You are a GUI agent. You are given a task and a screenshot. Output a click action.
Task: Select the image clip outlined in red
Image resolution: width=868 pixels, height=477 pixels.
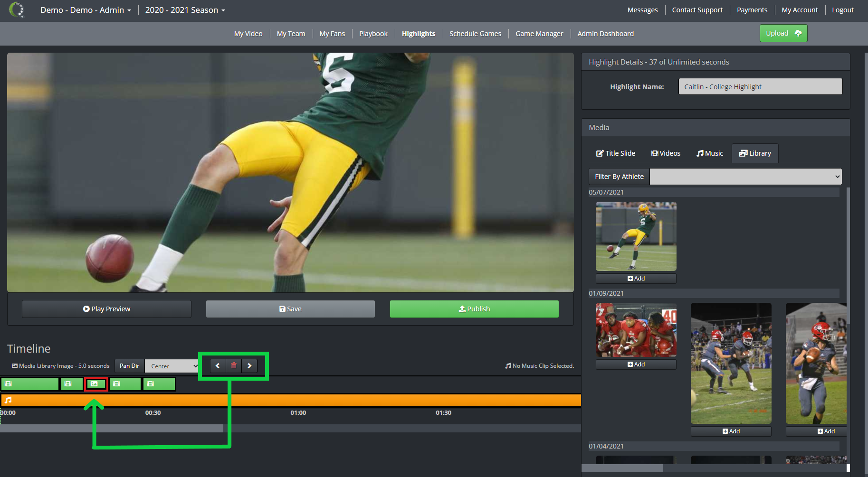96,384
